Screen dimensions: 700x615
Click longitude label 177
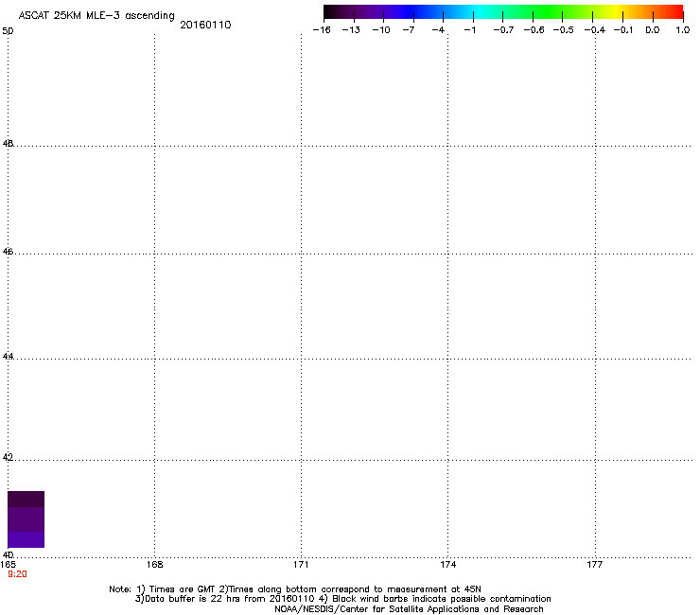pyautogui.click(x=595, y=565)
